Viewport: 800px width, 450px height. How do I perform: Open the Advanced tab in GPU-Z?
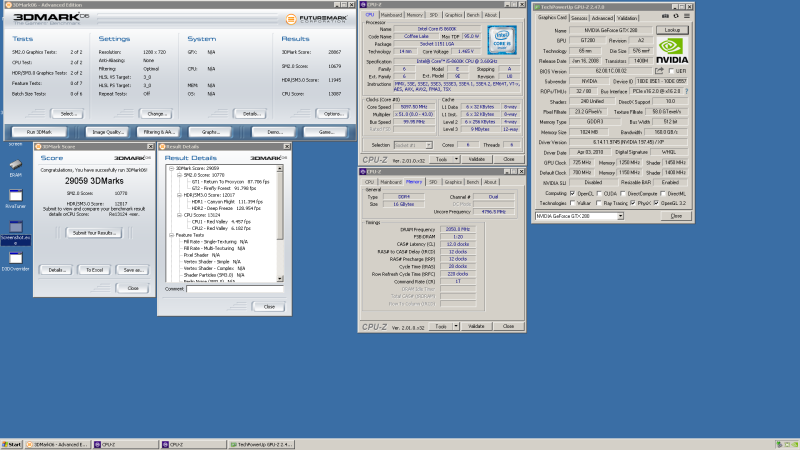click(x=602, y=18)
